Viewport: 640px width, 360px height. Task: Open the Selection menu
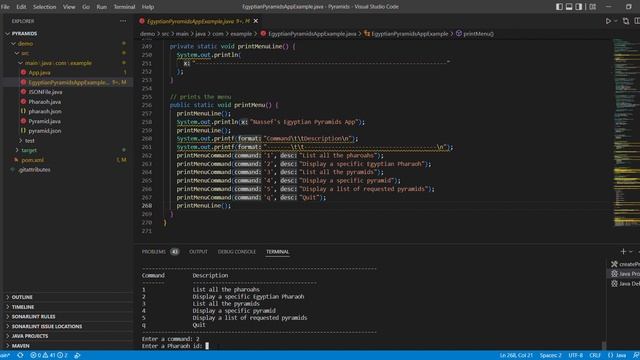coord(44,7)
